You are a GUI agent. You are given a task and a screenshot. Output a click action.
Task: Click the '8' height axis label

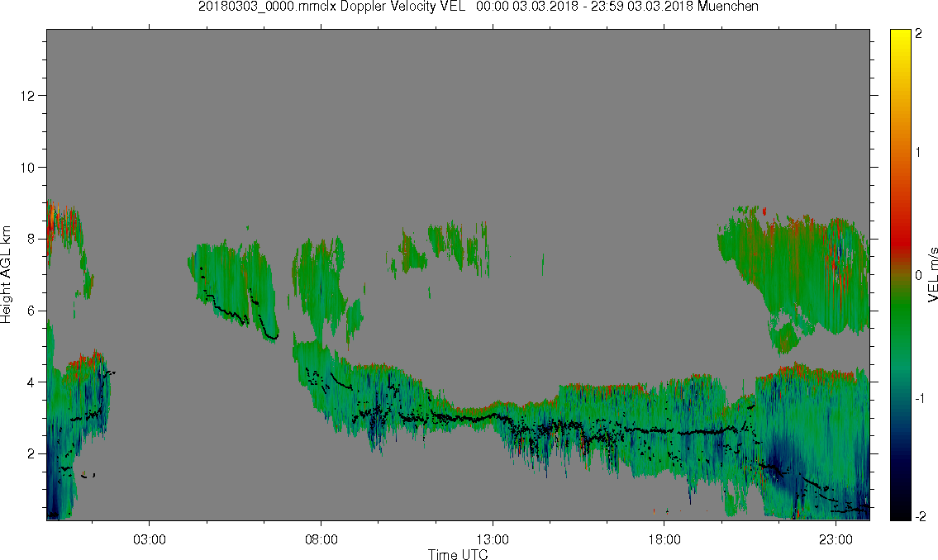pyautogui.click(x=31, y=239)
